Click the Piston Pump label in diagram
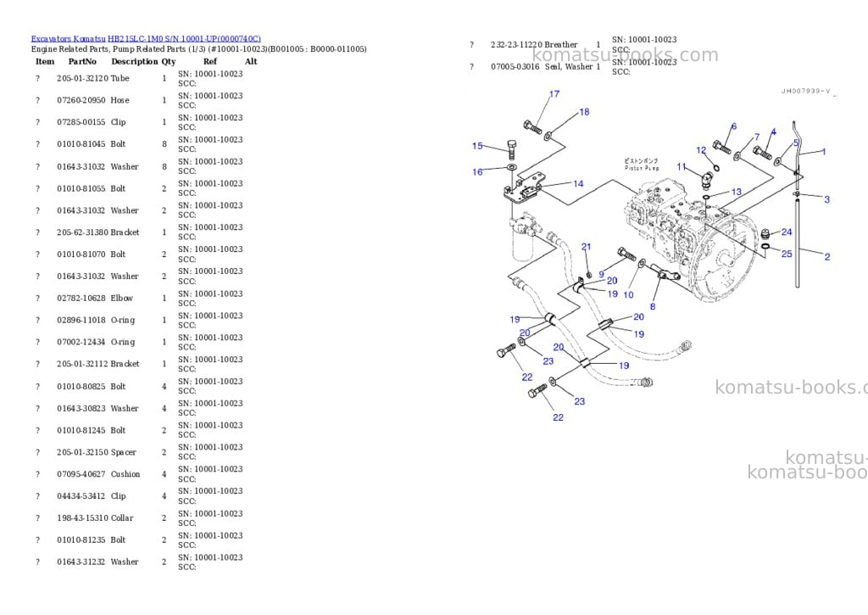The height and width of the screenshot is (615, 868). click(642, 168)
